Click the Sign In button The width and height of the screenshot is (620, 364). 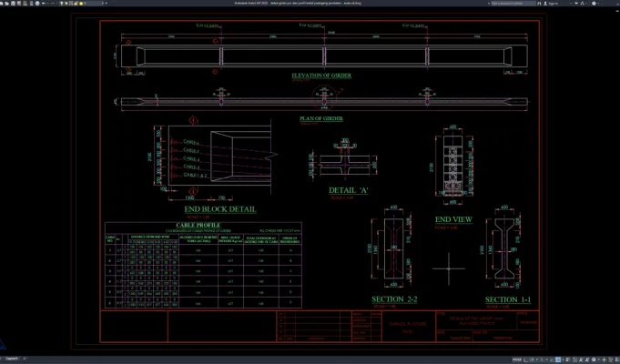click(x=552, y=3)
